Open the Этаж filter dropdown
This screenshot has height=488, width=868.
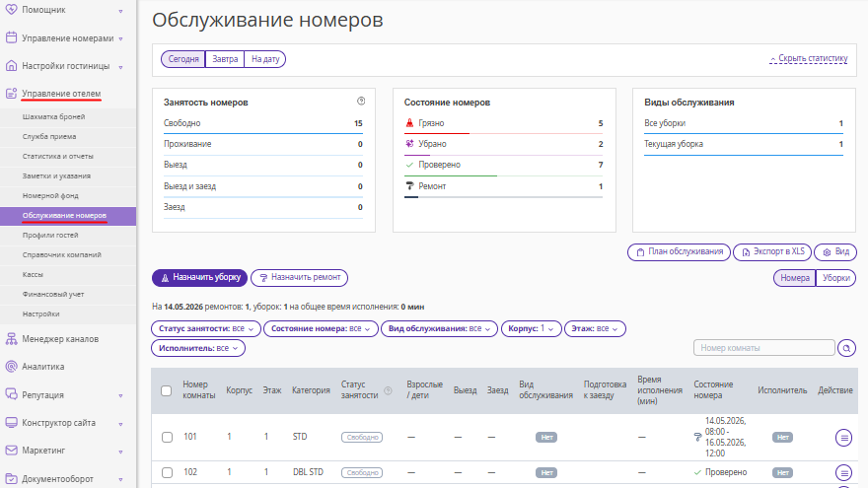point(595,328)
